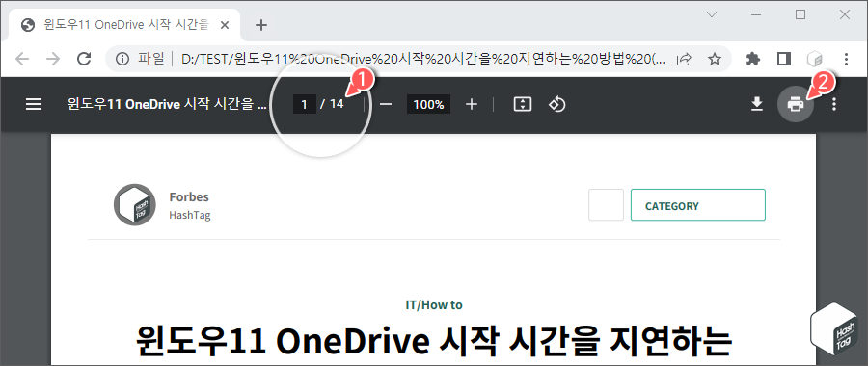Click the CATEGORY button

click(698, 204)
